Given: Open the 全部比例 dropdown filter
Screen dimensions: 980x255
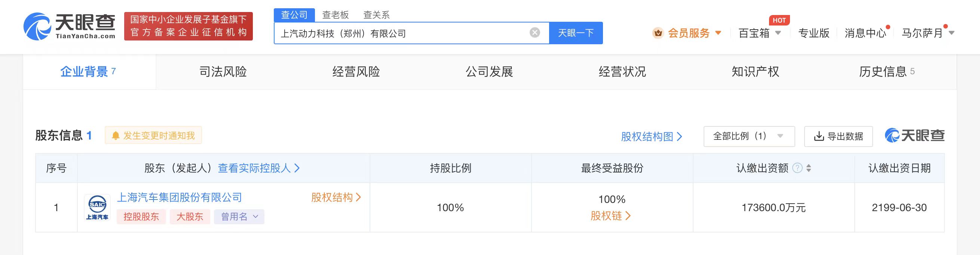Looking at the screenshot, I should point(749,136).
